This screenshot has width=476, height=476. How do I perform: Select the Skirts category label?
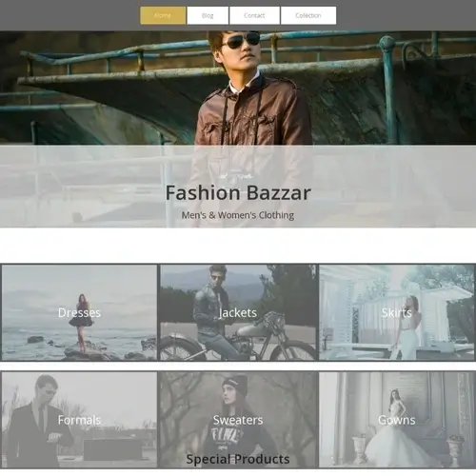tap(397, 313)
